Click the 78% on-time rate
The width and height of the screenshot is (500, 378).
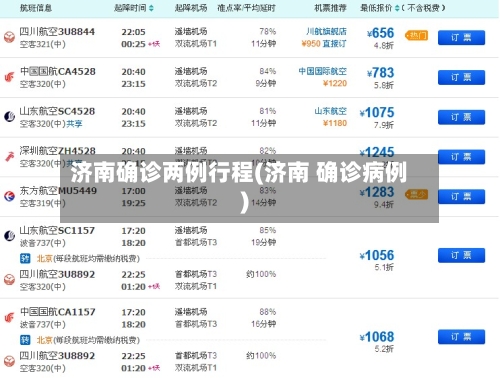click(x=268, y=32)
